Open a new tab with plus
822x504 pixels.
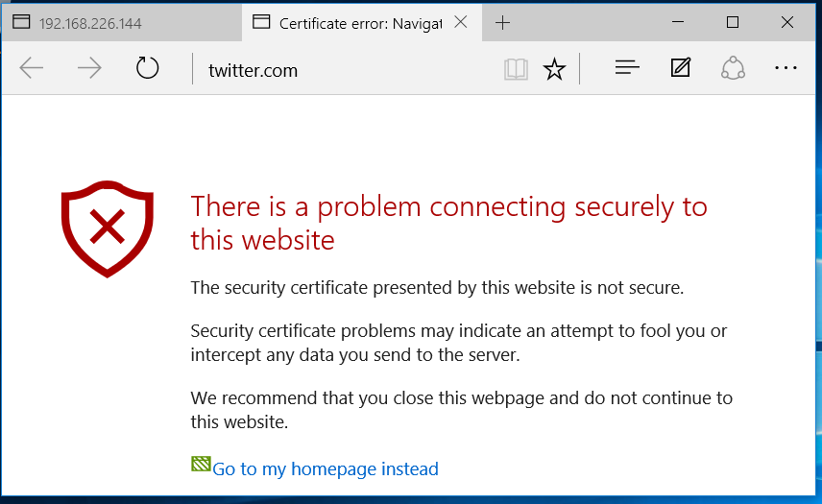pos(502,22)
